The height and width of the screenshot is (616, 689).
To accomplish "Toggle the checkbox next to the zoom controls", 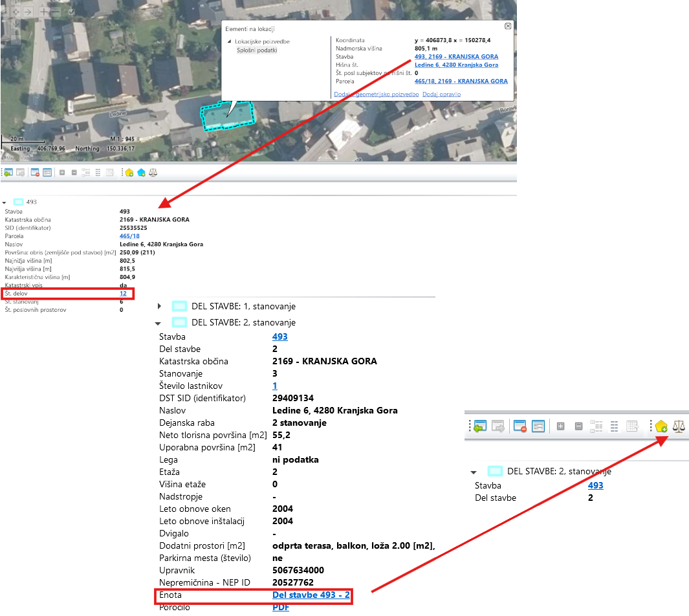I will (x=71, y=12).
